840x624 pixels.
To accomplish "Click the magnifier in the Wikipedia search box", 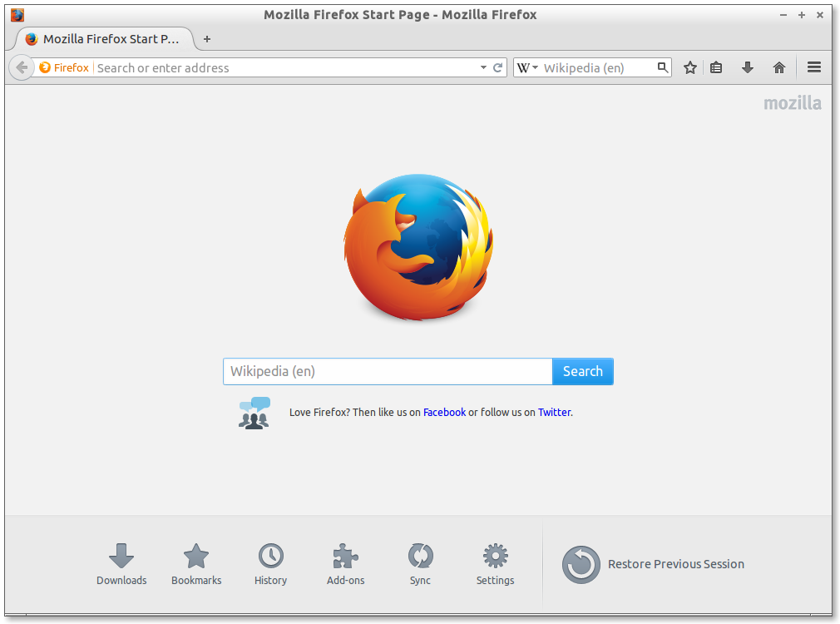I will click(663, 67).
